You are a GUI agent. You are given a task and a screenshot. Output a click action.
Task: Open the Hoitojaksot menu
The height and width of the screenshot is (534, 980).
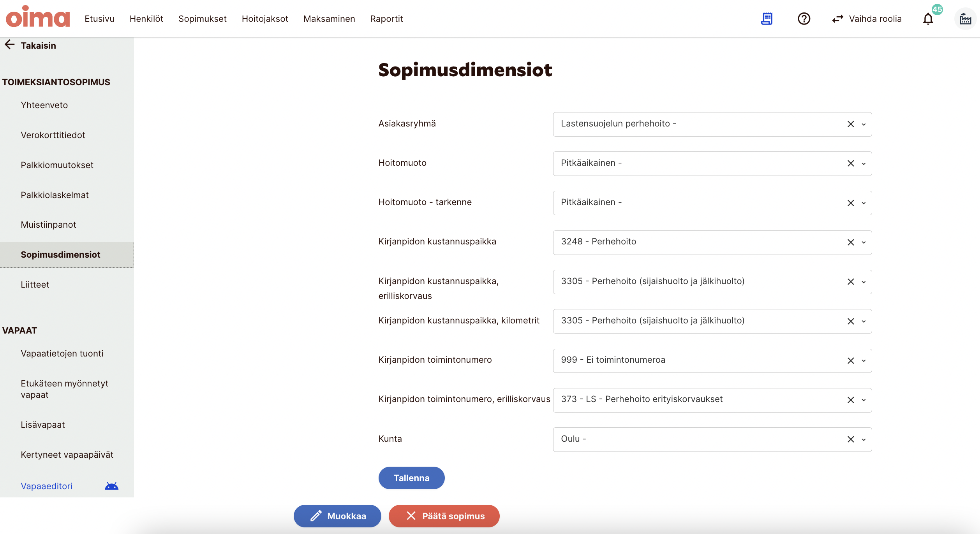pos(265,19)
